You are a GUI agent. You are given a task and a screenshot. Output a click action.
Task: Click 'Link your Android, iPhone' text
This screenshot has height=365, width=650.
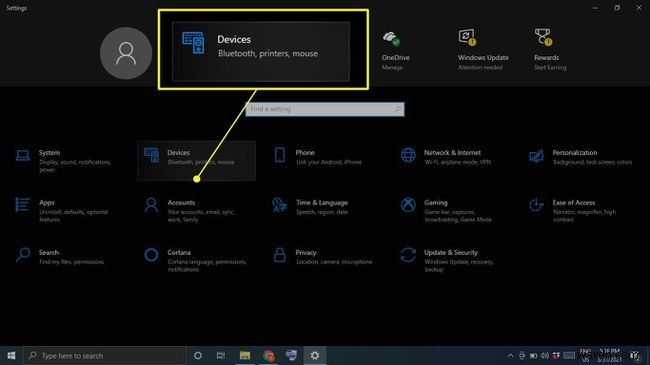point(329,162)
